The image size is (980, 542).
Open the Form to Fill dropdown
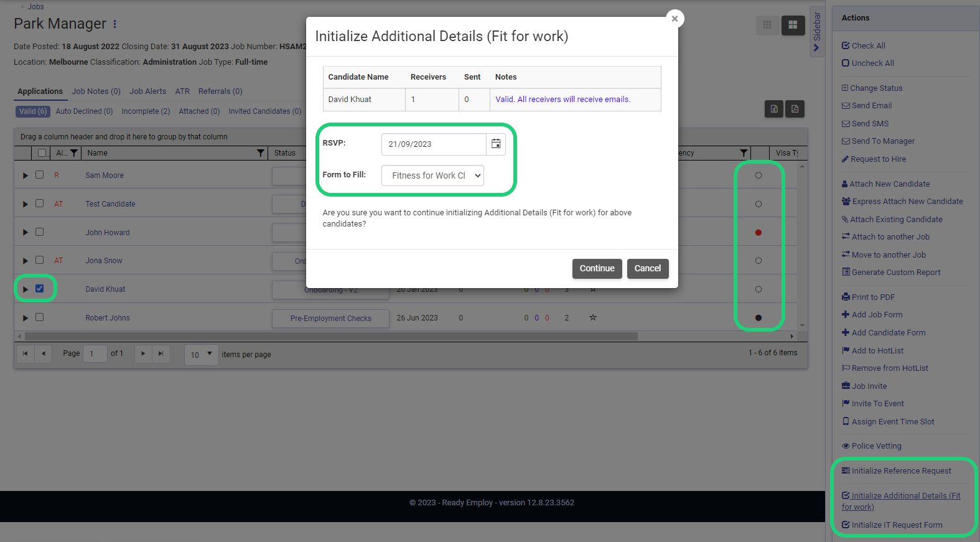(432, 175)
